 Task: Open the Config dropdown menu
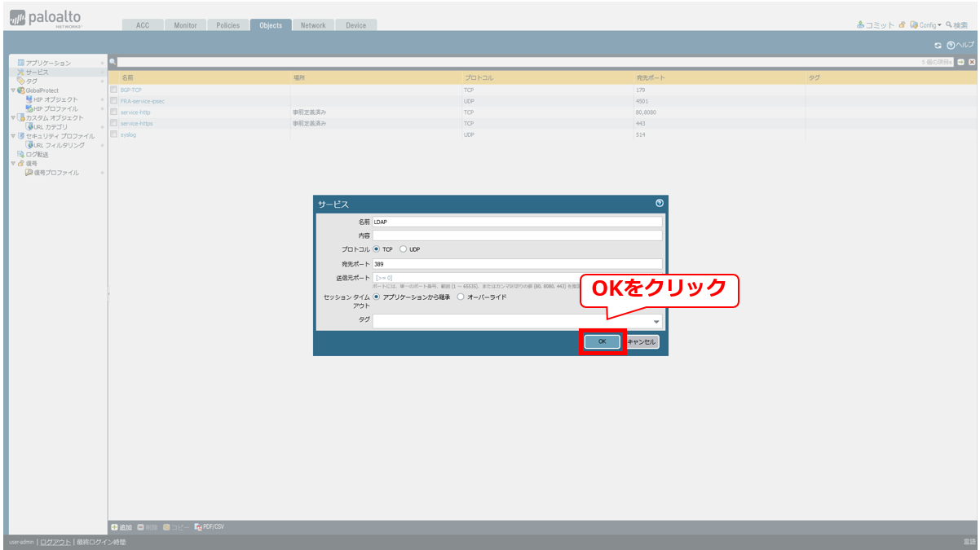(x=926, y=25)
